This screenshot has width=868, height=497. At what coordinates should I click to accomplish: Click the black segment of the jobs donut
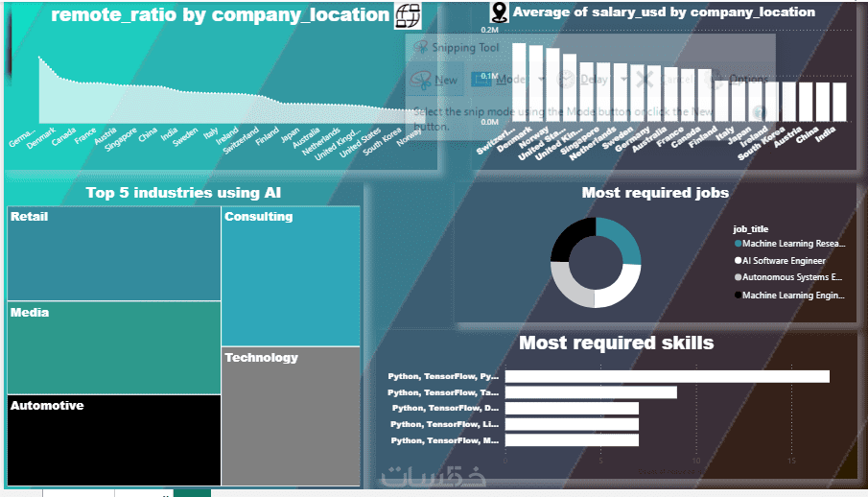(571, 236)
